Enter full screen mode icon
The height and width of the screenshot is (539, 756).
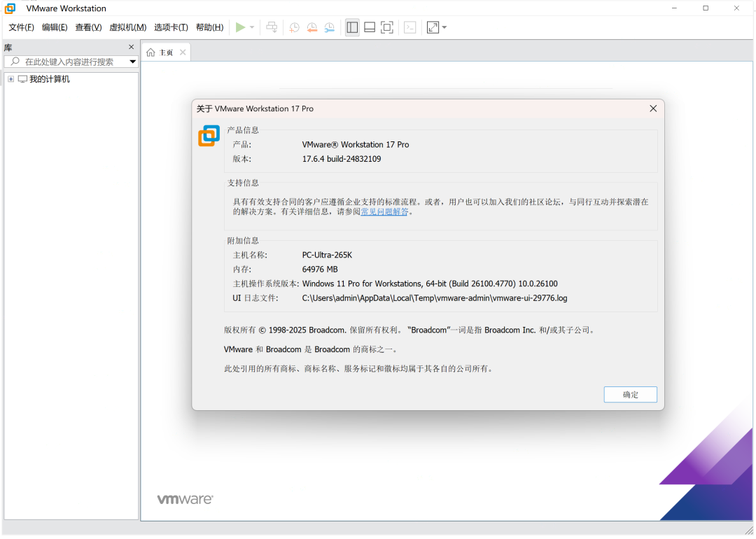(x=387, y=27)
